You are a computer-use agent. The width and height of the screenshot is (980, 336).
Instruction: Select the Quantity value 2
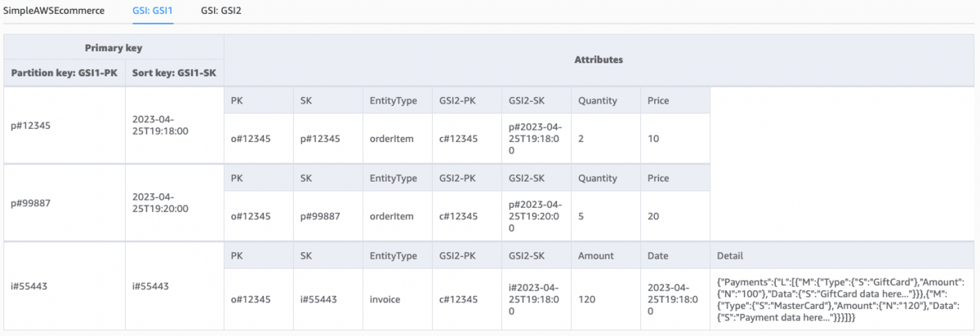tap(581, 139)
